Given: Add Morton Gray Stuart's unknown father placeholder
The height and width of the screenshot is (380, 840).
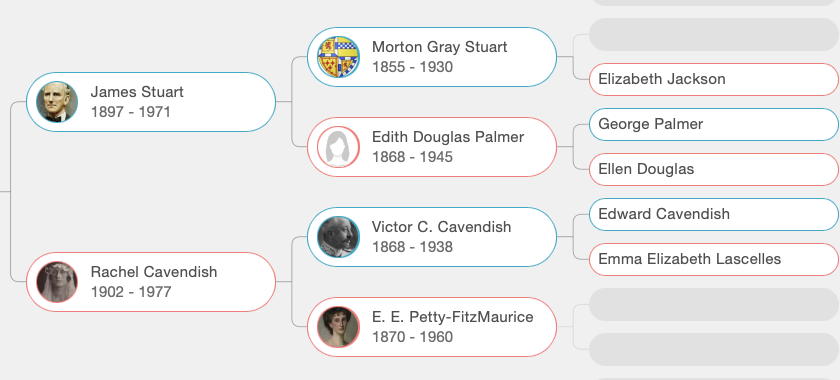Looking at the screenshot, I should [x=714, y=34].
